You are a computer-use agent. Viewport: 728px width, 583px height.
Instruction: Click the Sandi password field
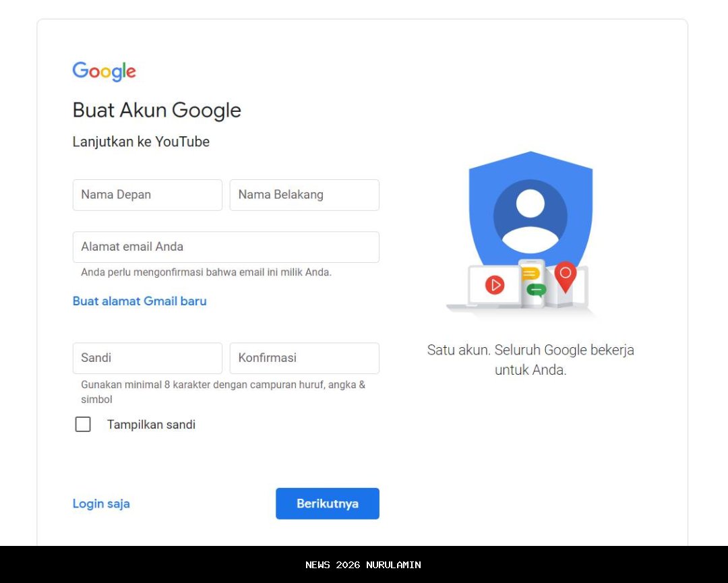point(148,359)
